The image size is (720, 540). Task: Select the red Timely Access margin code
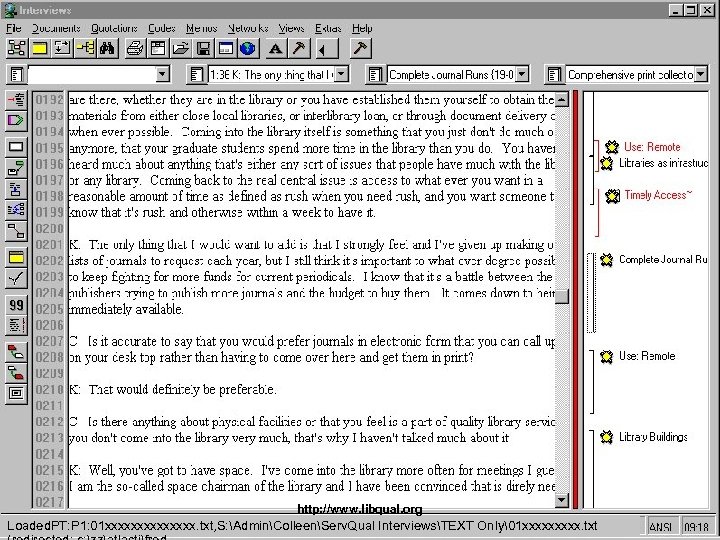(x=658, y=195)
